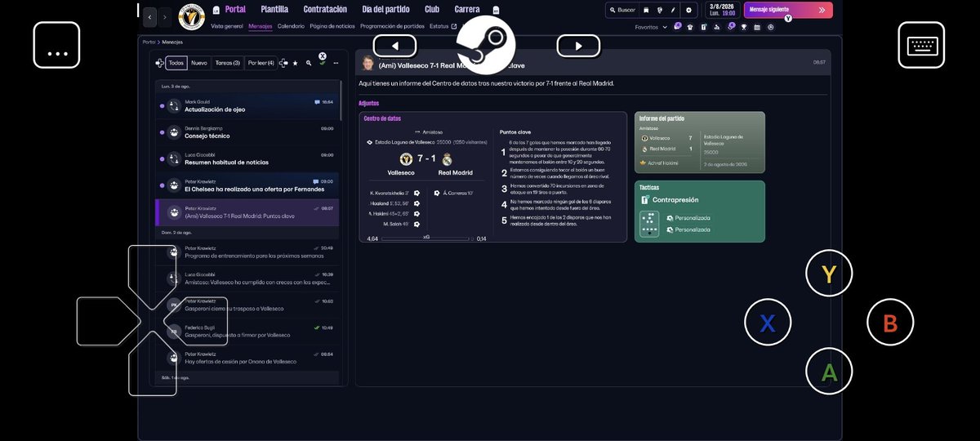Viewport: 980px width, 441px height.
Task: Tap the on-screen keyboard icon
Action: click(922, 45)
